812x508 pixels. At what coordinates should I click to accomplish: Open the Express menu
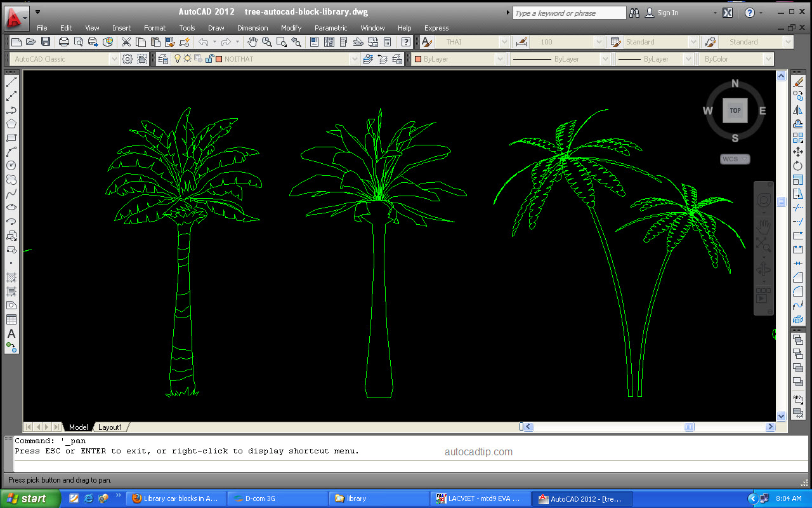tap(436, 28)
